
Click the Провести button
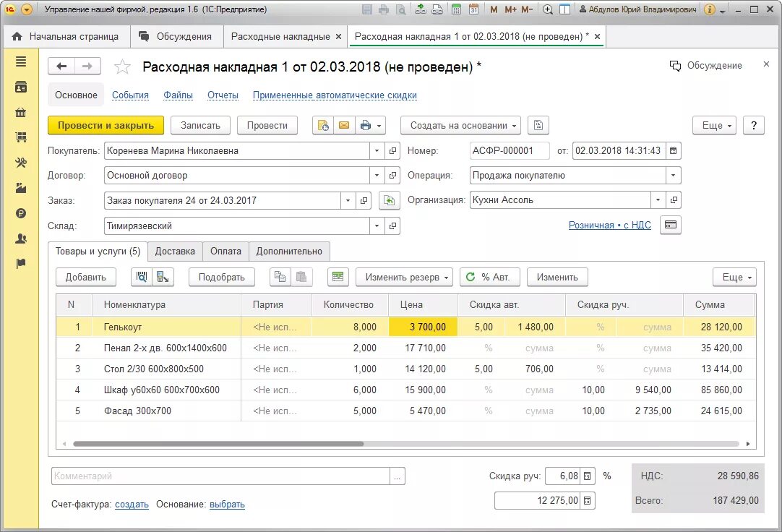[x=267, y=126]
